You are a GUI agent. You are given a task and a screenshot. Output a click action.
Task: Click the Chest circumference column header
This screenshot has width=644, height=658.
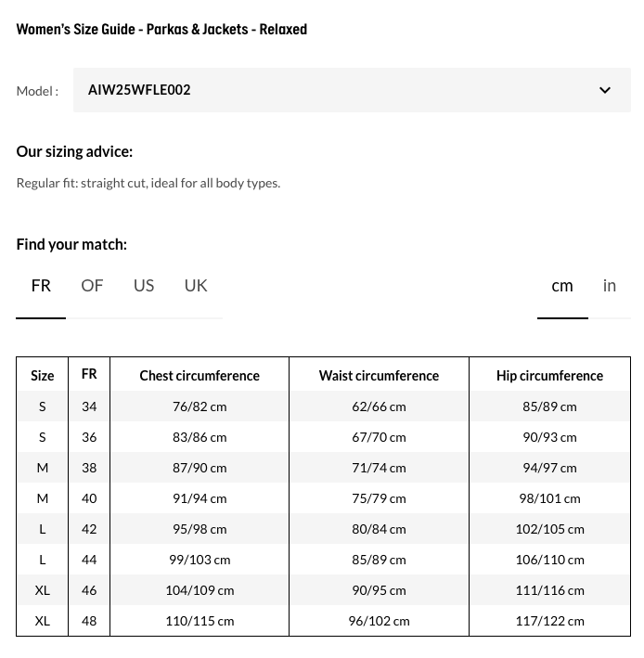pyautogui.click(x=200, y=376)
